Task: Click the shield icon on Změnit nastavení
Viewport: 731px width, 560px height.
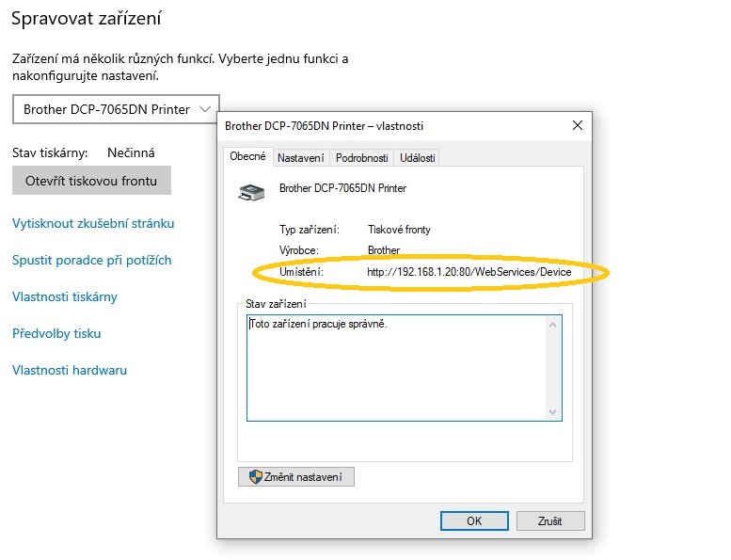Action: 256,476
